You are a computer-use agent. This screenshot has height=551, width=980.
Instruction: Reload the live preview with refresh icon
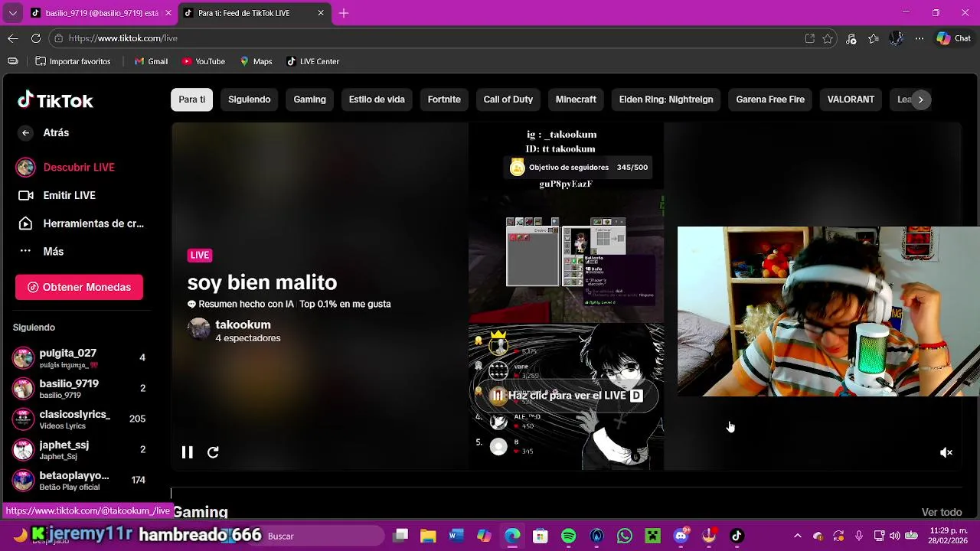213,452
